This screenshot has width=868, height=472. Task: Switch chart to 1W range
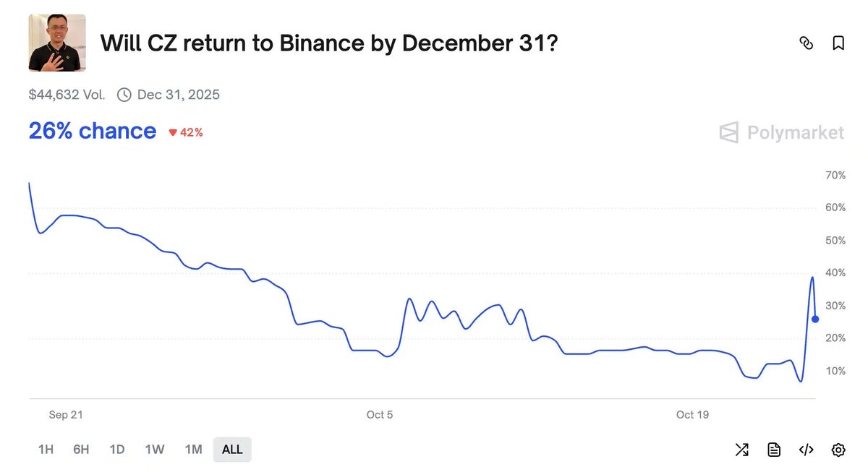point(155,450)
